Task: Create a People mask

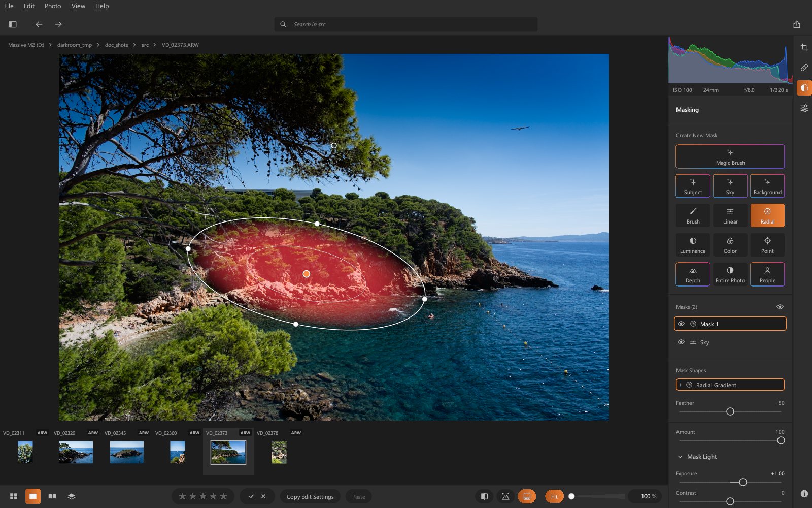Action: click(x=767, y=274)
